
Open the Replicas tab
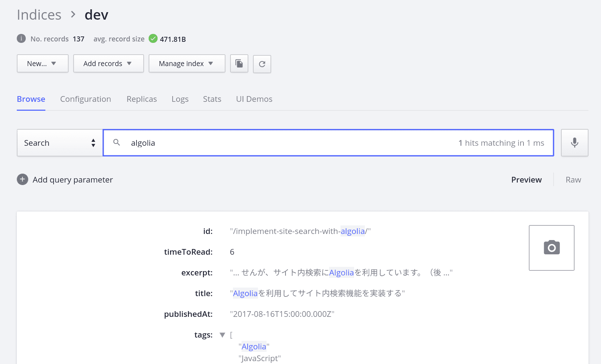(x=141, y=99)
